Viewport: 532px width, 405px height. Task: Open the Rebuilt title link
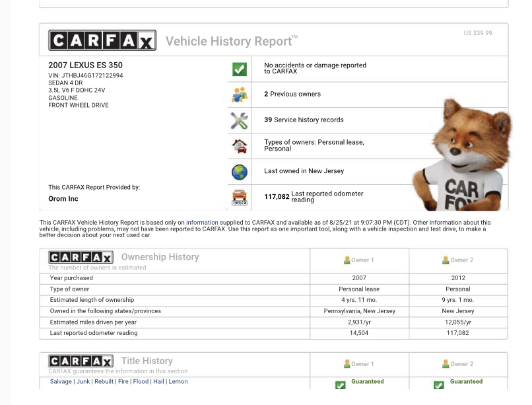point(104,382)
